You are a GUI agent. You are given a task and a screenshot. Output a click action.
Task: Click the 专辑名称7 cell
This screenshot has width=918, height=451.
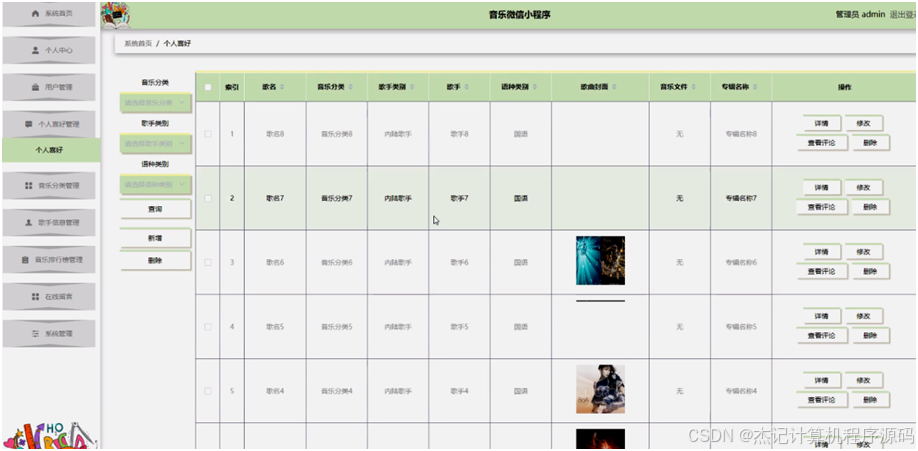[741, 199]
